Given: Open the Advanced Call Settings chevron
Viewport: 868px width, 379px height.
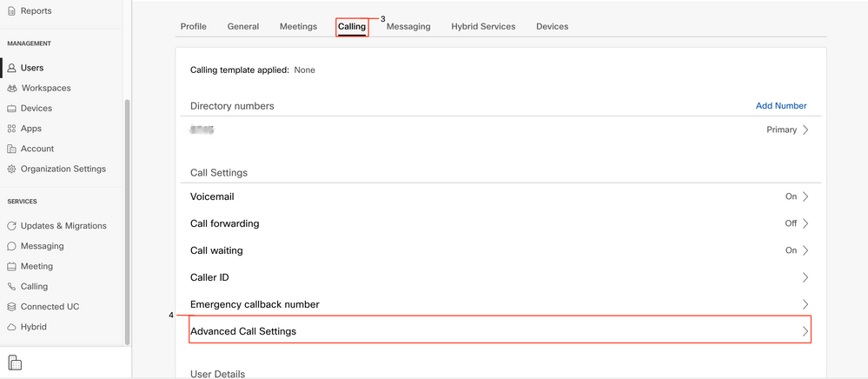Looking at the screenshot, I should point(805,331).
